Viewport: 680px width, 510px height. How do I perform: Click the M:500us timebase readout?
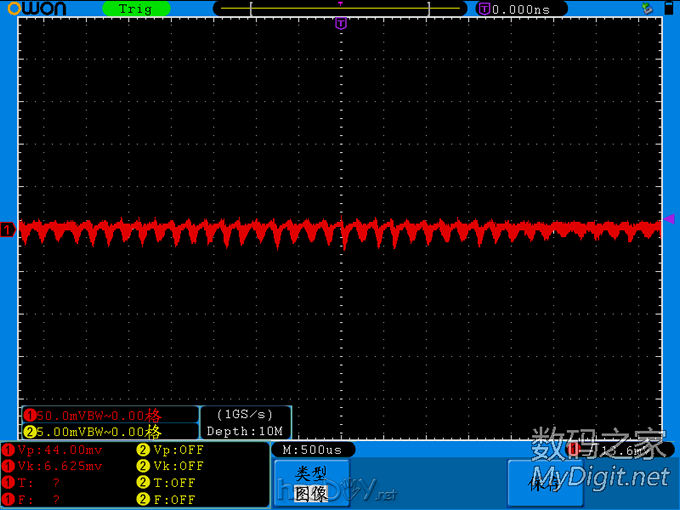pyautogui.click(x=311, y=450)
